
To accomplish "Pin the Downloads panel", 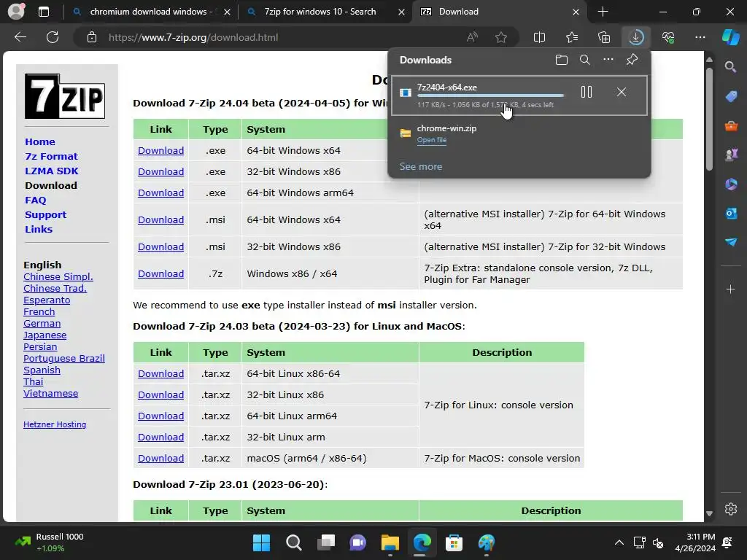I will [x=632, y=60].
